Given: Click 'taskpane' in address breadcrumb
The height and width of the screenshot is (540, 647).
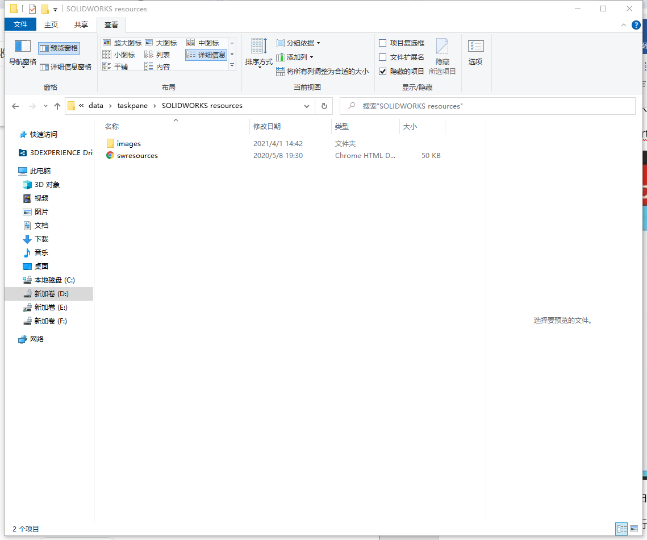Looking at the screenshot, I should 132,106.
